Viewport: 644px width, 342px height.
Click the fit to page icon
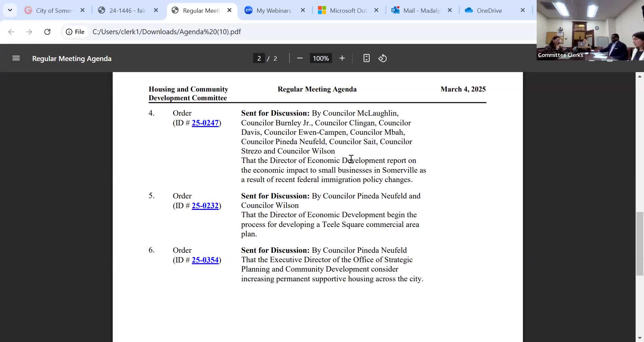[366, 58]
